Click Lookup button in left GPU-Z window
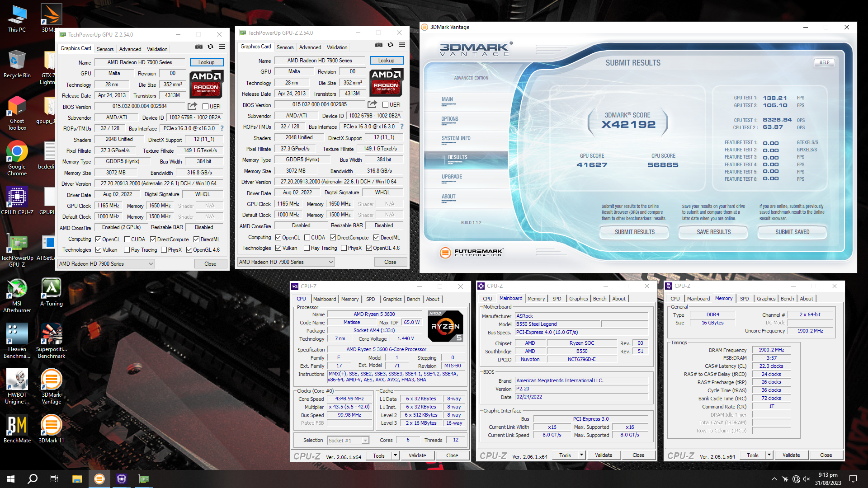The height and width of the screenshot is (488, 868). pyautogui.click(x=206, y=62)
